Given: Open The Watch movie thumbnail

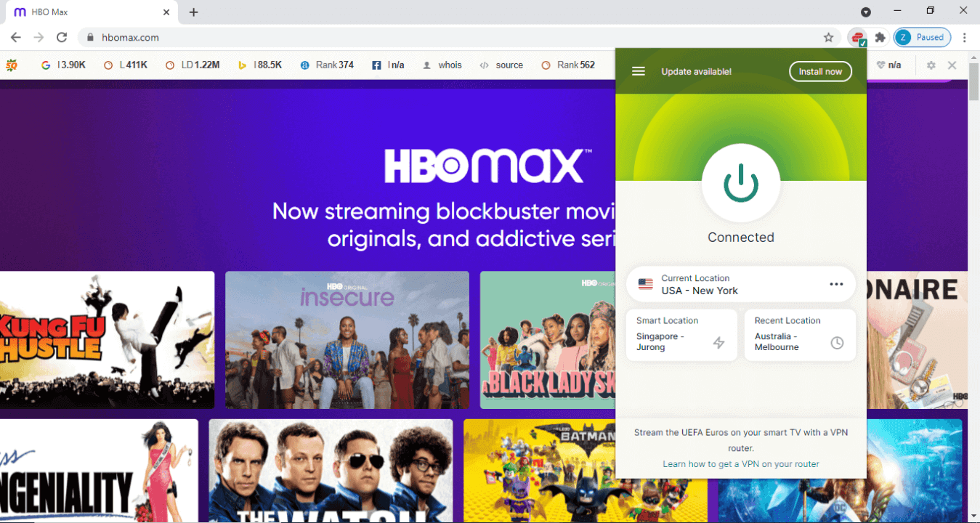Looking at the screenshot, I should 331,471.
